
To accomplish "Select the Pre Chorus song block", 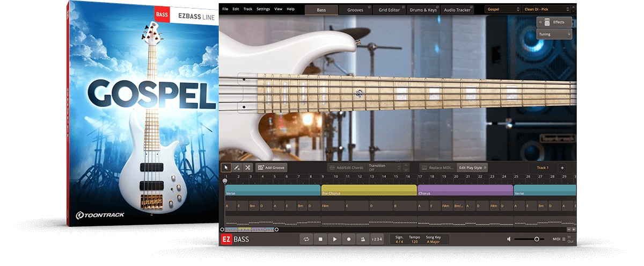I will click(x=369, y=190).
